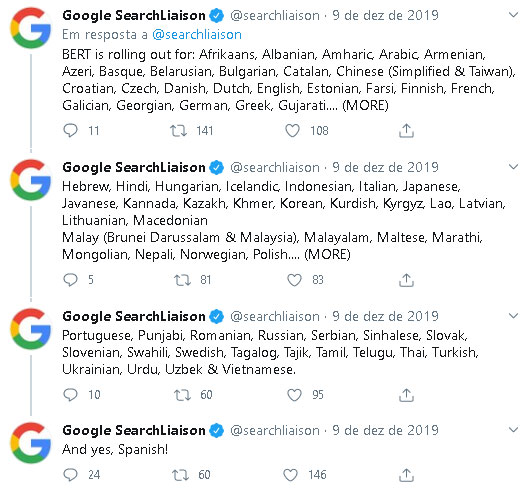
Task: Open Google SearchLiaison name on Spanish tweet
Action: pos(134,430)
